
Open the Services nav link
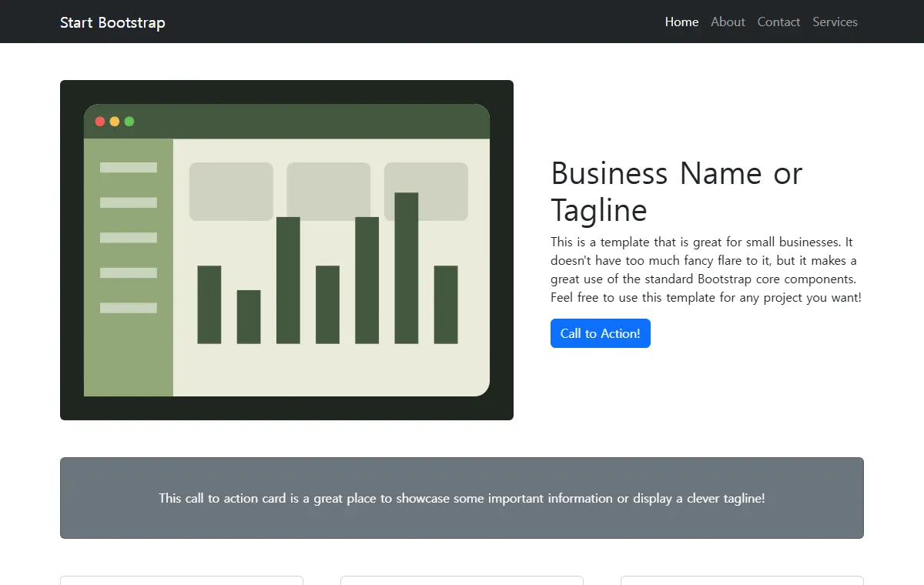tap(835, 22)
